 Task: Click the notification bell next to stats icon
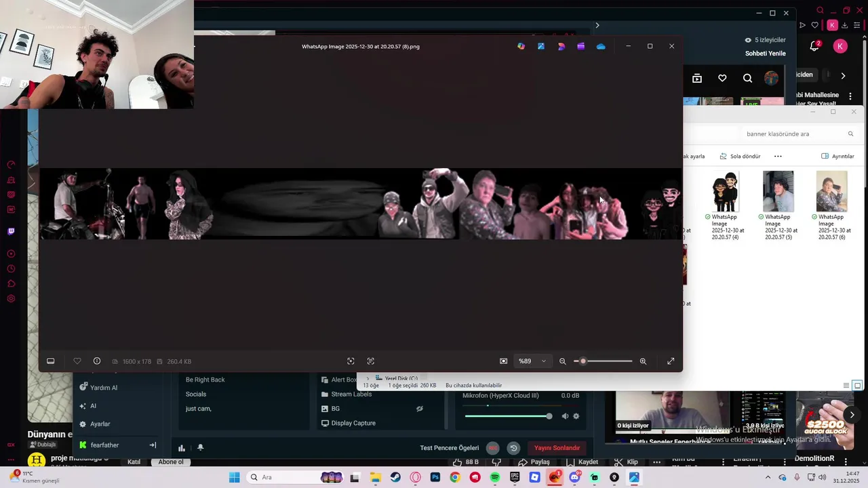click(201, 448)
